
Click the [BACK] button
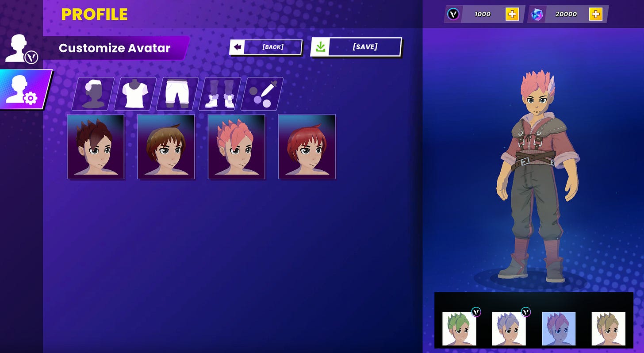pyautogui.click(x=266, y=47)
